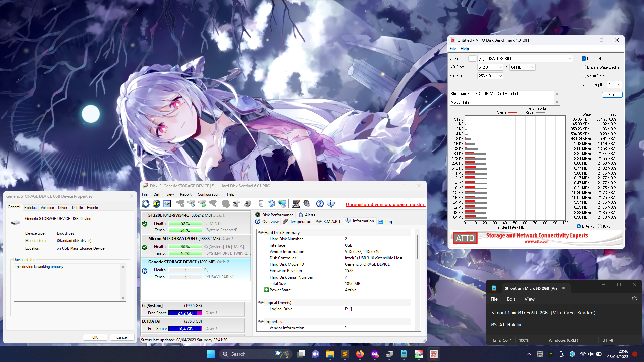Open the ATTO Help menu

click(x=465, y=49)
